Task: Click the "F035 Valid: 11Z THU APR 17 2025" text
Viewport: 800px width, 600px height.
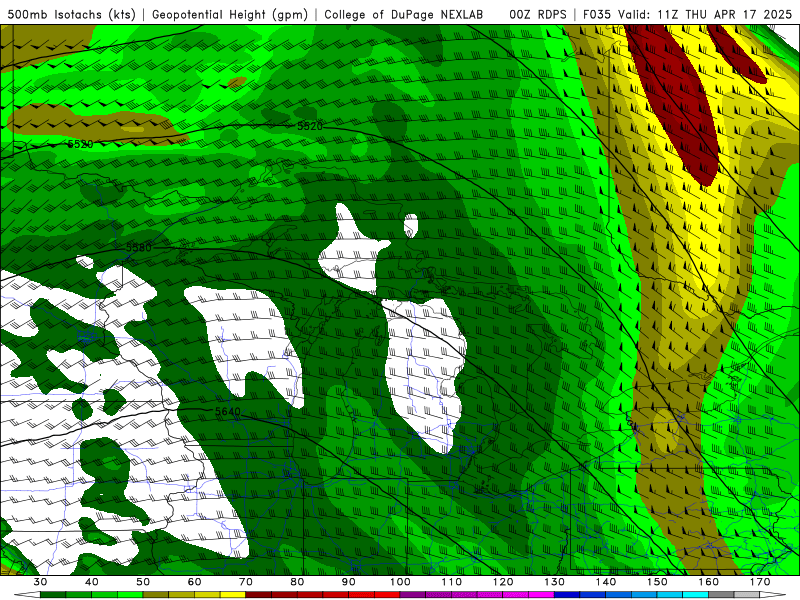Action: tap(687, 14)
